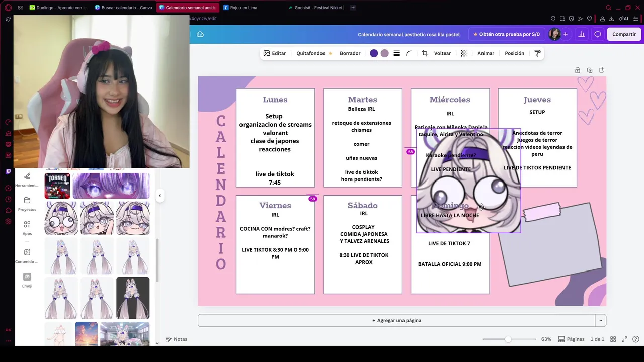Select the purple anime eyes banner thumbnail
This screenshot has height=362, width=644.
[x=111, y=186]
